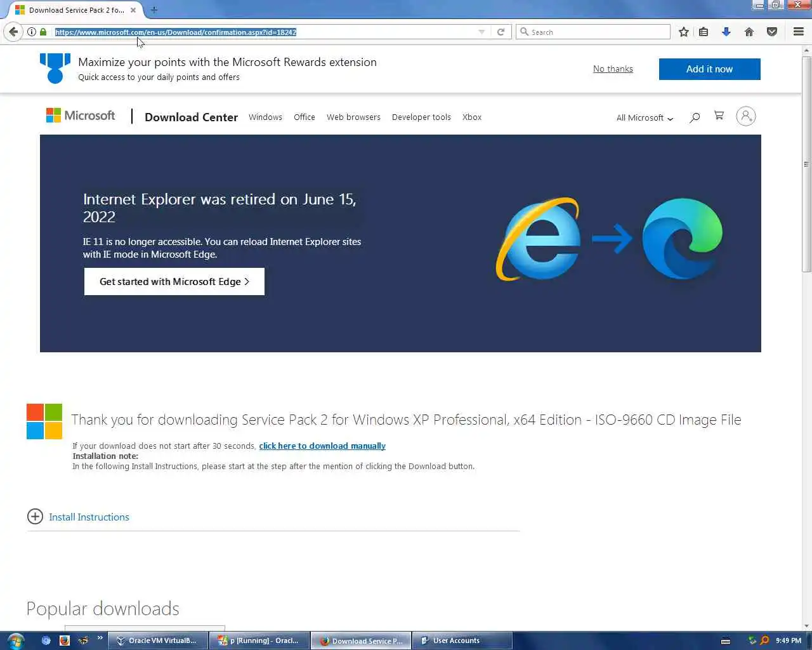Open the Web browsers navigation item
812x650 pixels.
(x=353, y=117)
